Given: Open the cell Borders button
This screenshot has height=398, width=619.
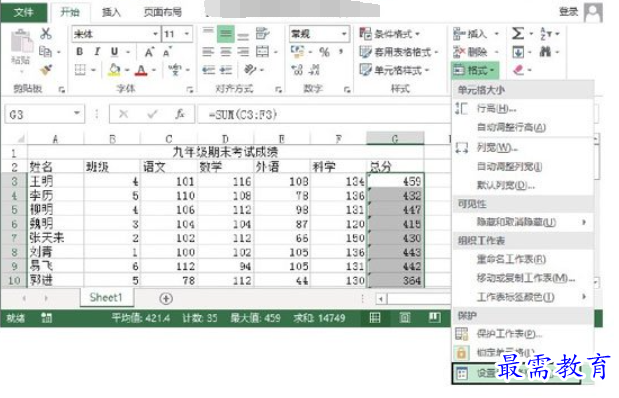Looking at the screenshot, I should click(80, 70).
